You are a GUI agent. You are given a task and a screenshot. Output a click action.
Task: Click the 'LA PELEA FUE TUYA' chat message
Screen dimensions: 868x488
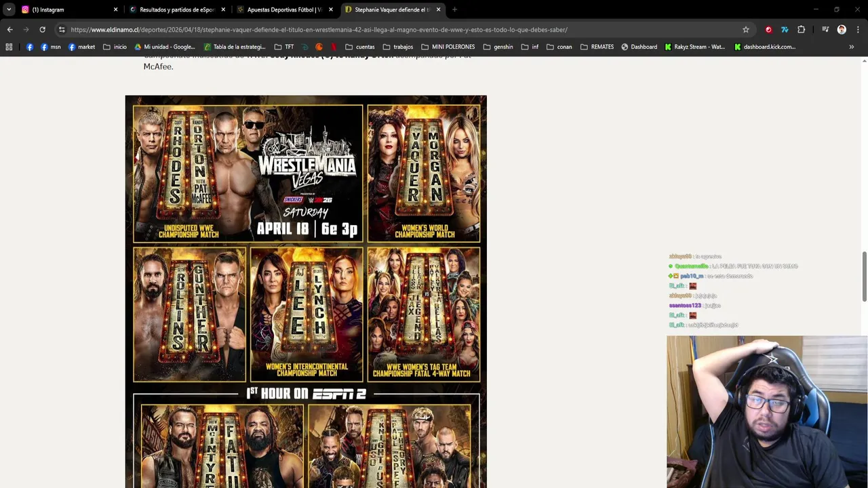click(732, 266)
